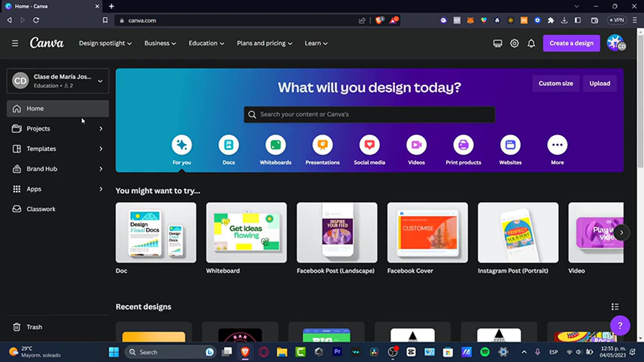Open a new browser tab
The height and width of the screenshot is (362, 644).
111,6
